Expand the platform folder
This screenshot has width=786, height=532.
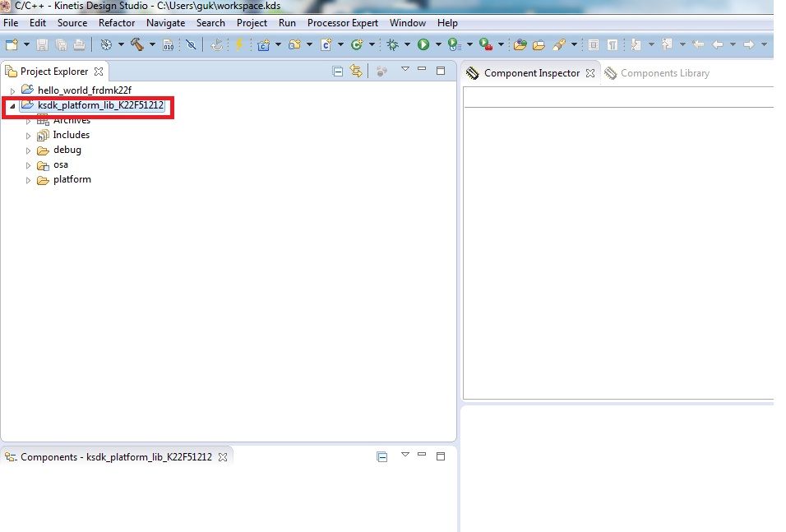pos(28,180)
